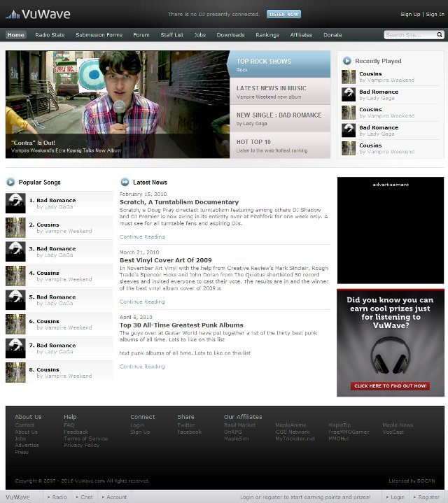Open the footer Privacy Policy link
Screen dimensions: 448x503
click(x=81, y=445)
